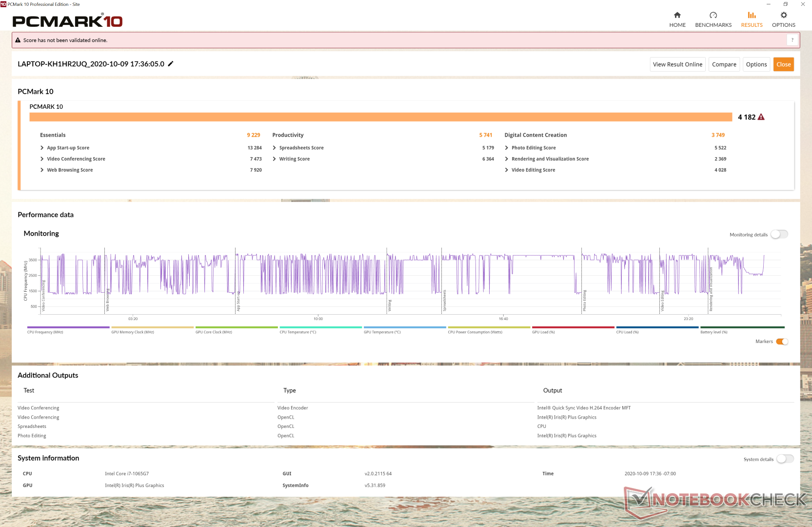Screen dimensions: 812x527
Task: Click the Home icon in top navigation
Action: click(x=677, y=15)
